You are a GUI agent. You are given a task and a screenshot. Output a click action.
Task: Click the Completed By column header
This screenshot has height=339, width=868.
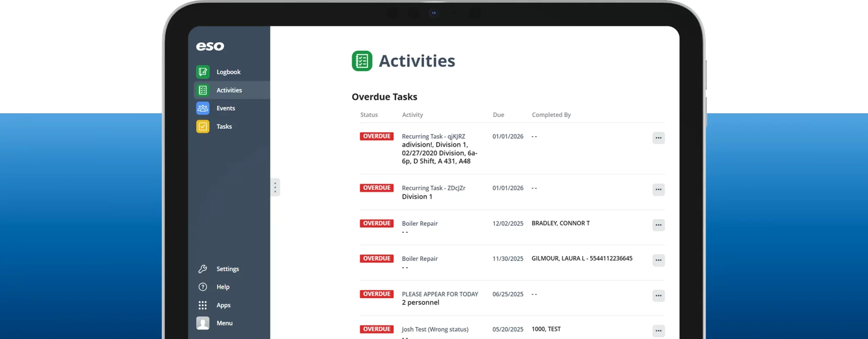point(551,115)
